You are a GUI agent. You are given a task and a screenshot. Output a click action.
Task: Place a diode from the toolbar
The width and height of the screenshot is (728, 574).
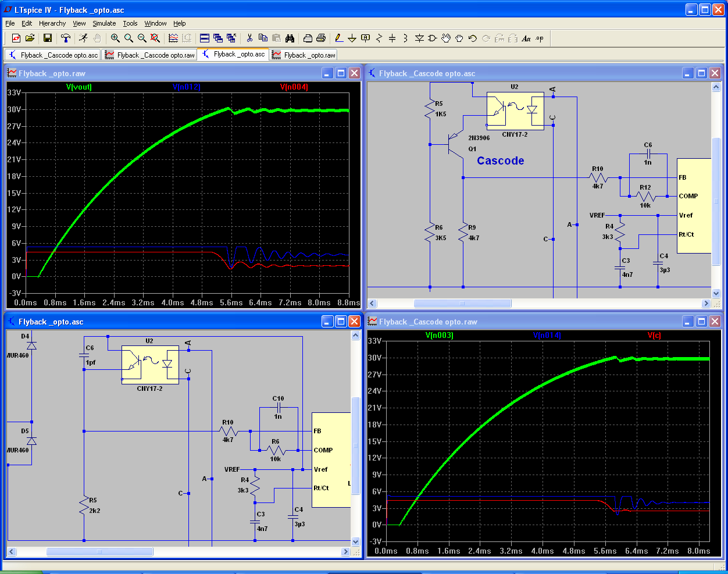pyautogui.click(x=419, y=38)
